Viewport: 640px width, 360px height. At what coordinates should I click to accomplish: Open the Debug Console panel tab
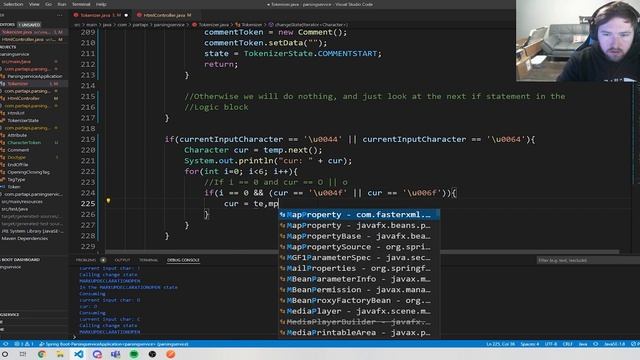tap(183, 260)
